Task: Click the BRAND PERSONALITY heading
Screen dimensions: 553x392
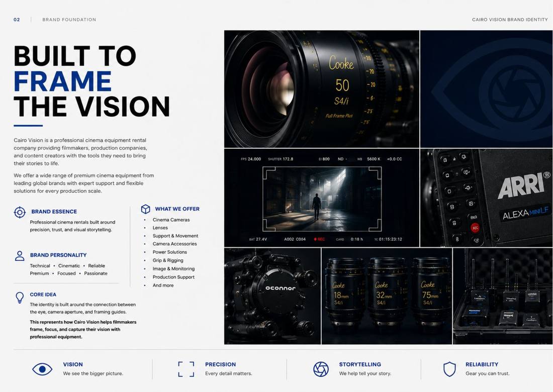Action: [58, 255]
